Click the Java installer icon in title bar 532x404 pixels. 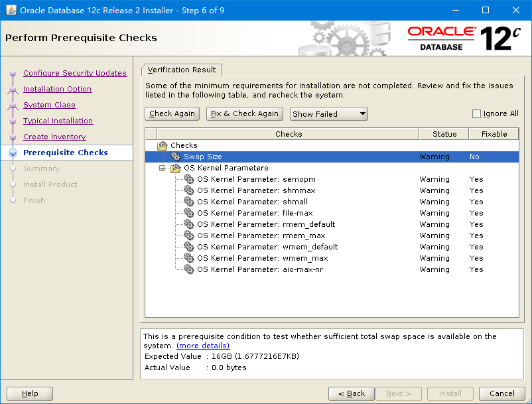click(11, 10)
